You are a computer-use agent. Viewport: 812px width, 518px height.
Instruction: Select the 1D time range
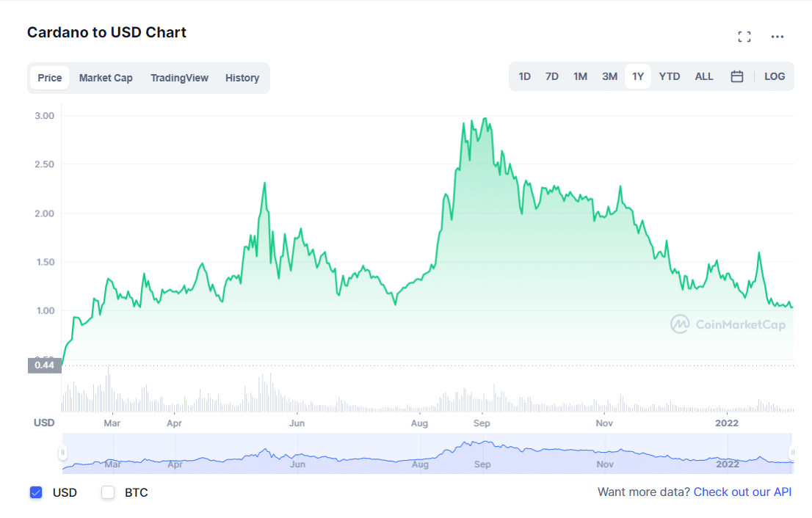[525, 76]
